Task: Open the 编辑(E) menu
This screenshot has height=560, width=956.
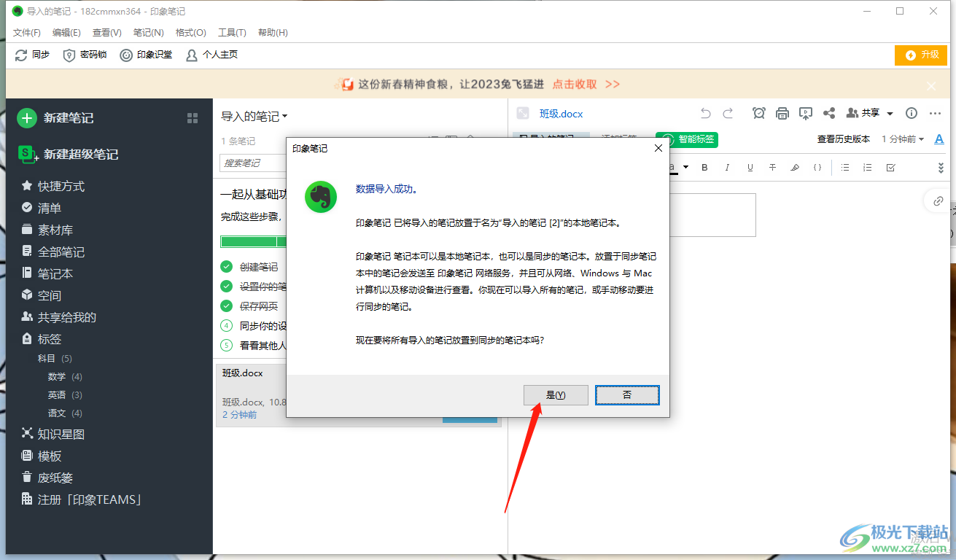Action: click(66, 33)
